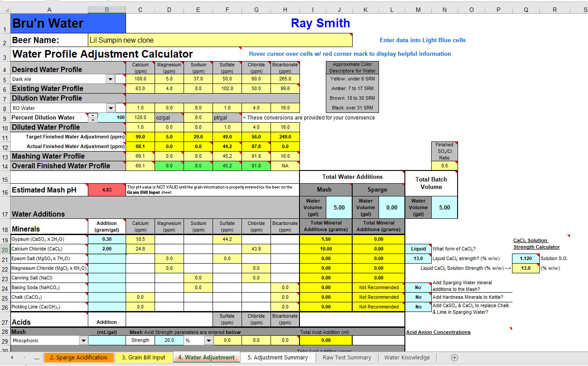
Task: Click the Actual Finished Chloride value 87.8
Action: click(256, 146)
